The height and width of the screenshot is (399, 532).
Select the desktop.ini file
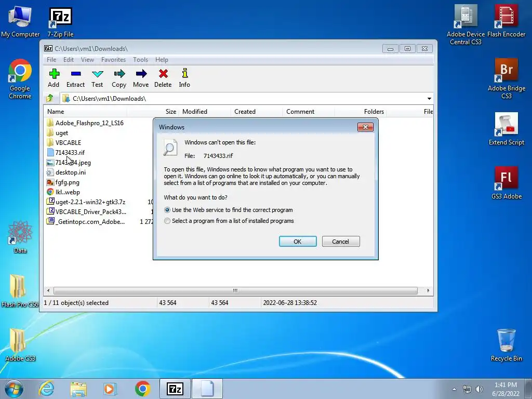click(70, 172)
